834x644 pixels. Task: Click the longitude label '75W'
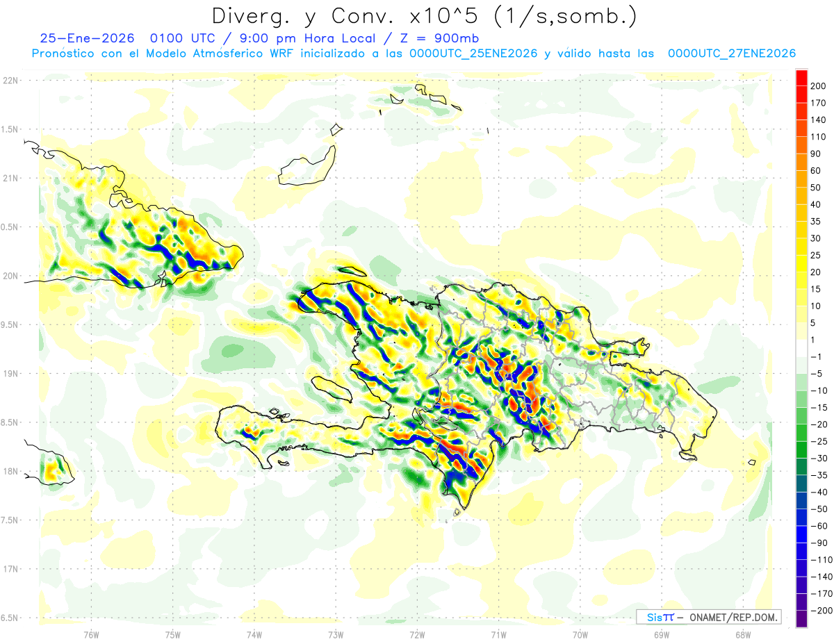pos(173,634)
